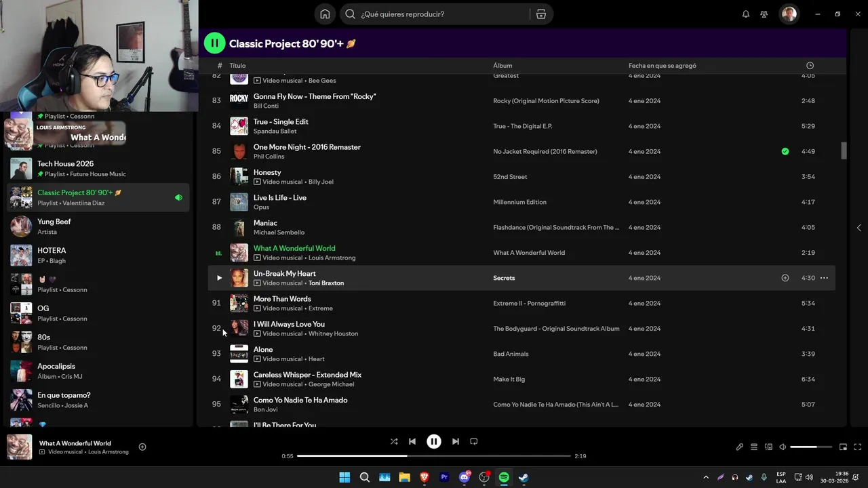Image resolution: width=868 pixels, height=488 pixels.
Task: Open Windows Start menu
Action: tap(344, 477)
